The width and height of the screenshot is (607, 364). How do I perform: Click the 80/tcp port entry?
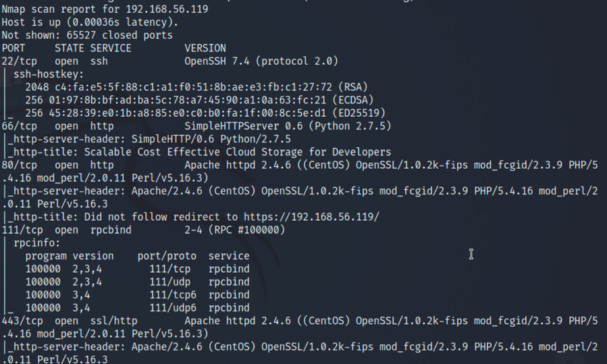(20, 165)
